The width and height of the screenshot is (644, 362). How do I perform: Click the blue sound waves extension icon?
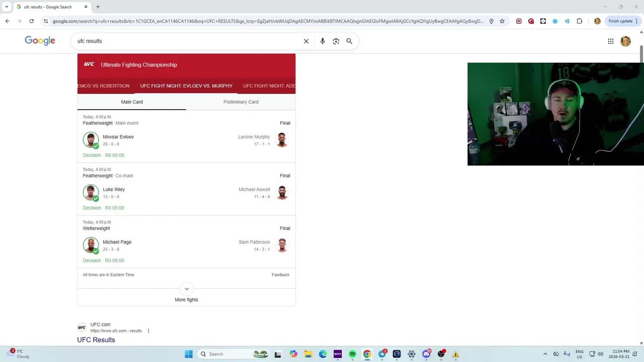[x=567, y=21]
